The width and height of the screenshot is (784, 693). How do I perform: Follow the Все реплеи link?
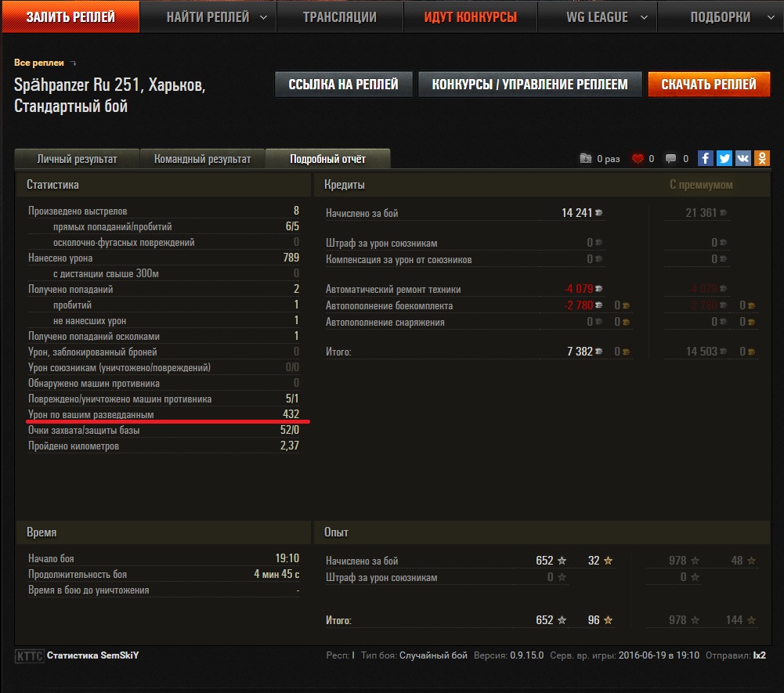pos(39,63)
